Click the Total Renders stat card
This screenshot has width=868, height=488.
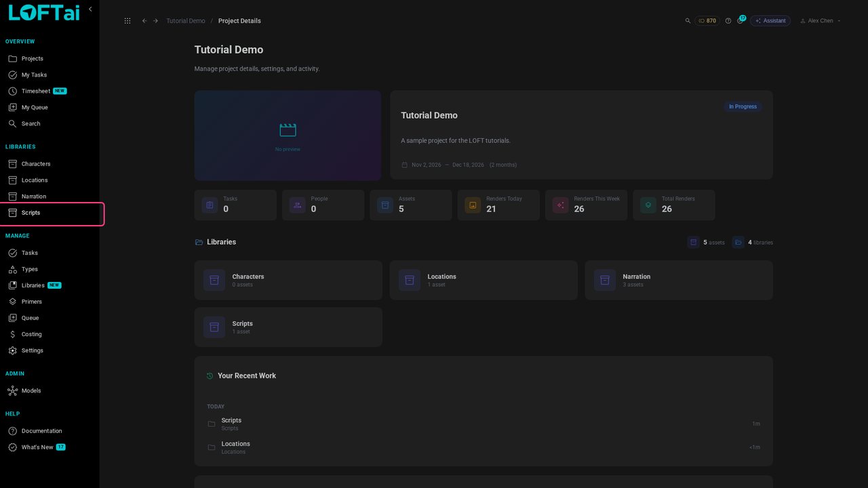674,205
